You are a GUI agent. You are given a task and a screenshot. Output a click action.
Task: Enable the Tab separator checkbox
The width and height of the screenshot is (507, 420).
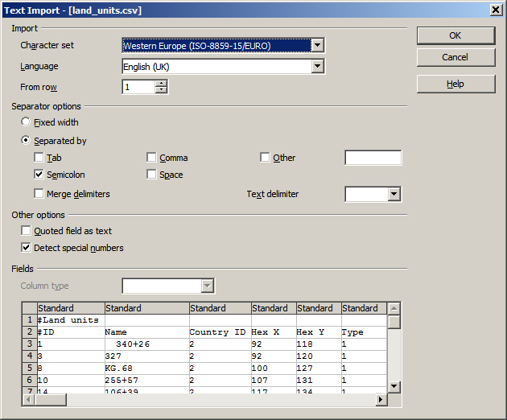tap(39, 158)
